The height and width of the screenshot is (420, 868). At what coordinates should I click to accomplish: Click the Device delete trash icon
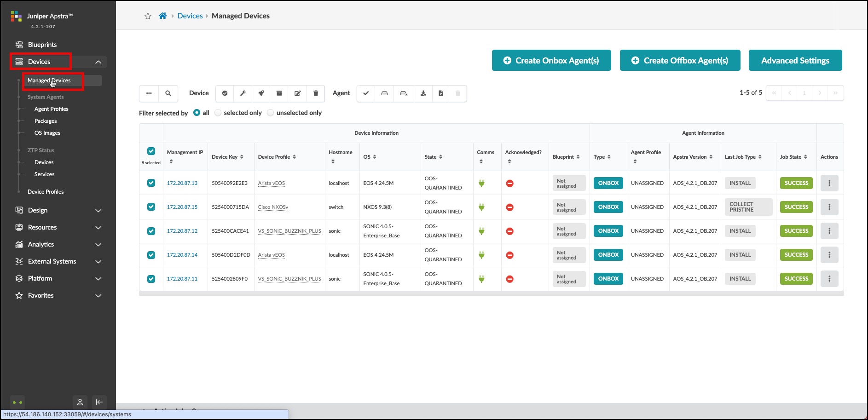(x=316, y=93)
